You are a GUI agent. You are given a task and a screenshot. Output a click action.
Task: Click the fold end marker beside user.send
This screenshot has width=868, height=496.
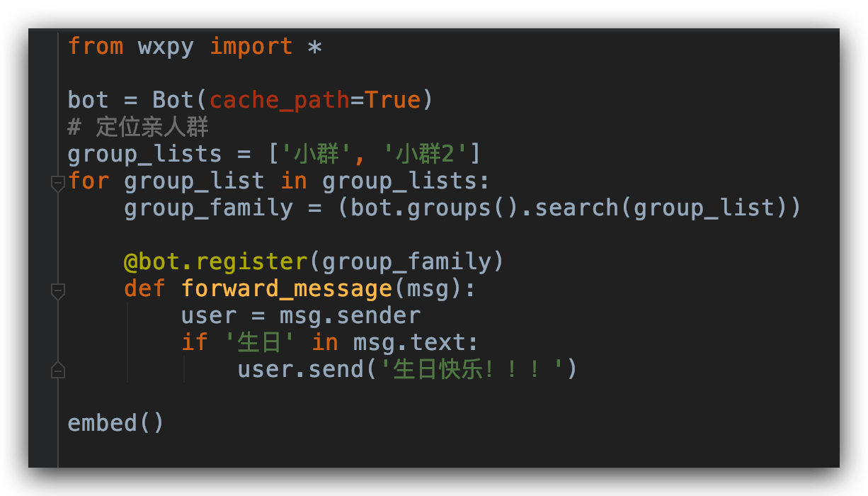pos(58,370)
